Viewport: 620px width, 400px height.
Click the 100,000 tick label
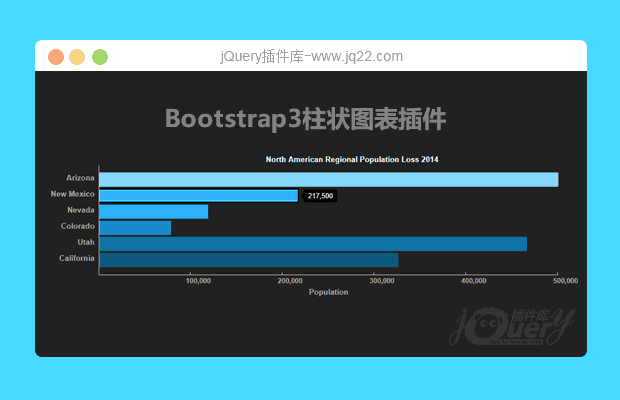198,281
